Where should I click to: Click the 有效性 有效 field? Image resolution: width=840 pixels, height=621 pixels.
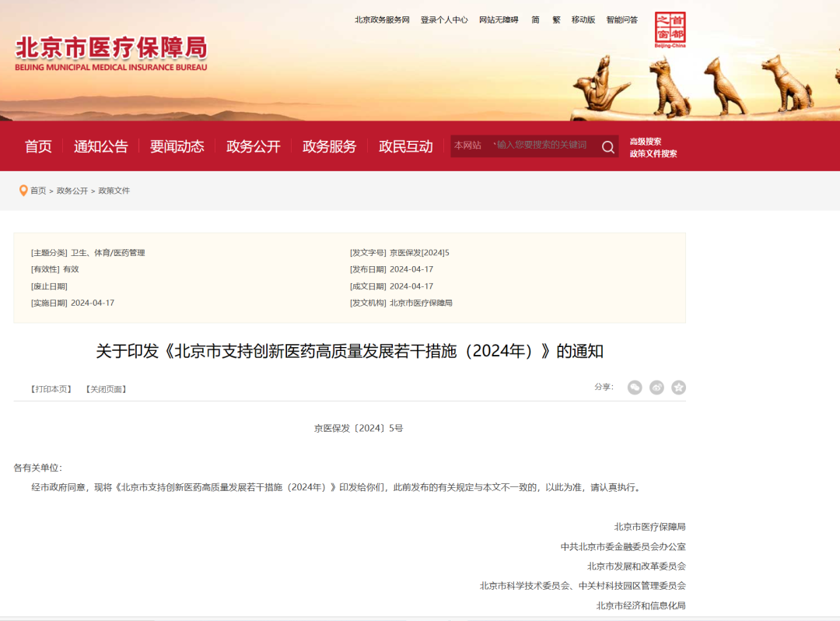[x=54, y=269]
